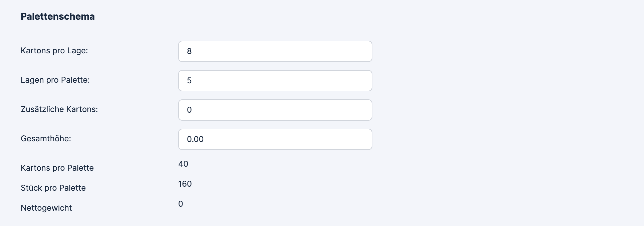
Task: Click the Stück pro Palette label
Action: click(53, 188)
